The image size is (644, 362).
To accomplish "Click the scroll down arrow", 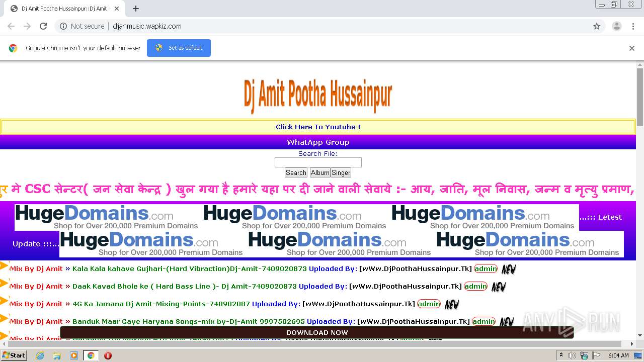I will coord(640,335).
